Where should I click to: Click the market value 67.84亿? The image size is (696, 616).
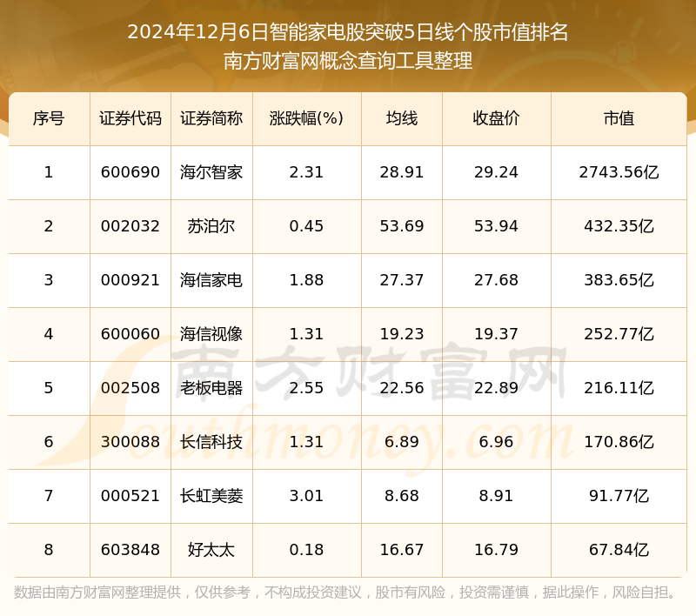click(619, 551)
